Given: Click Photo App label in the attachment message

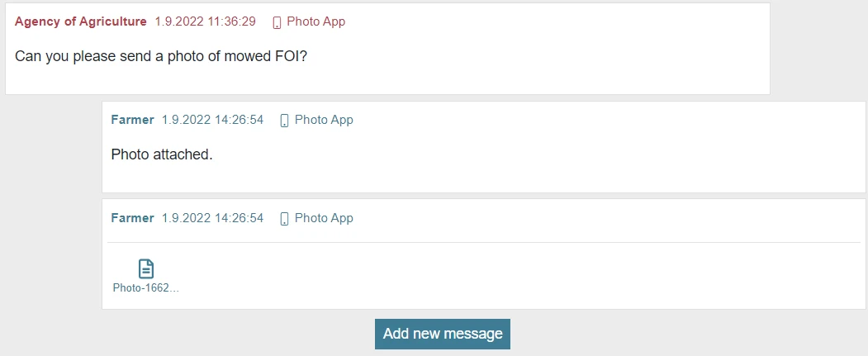Looking at the screenshot, I should tap(324, 218).
